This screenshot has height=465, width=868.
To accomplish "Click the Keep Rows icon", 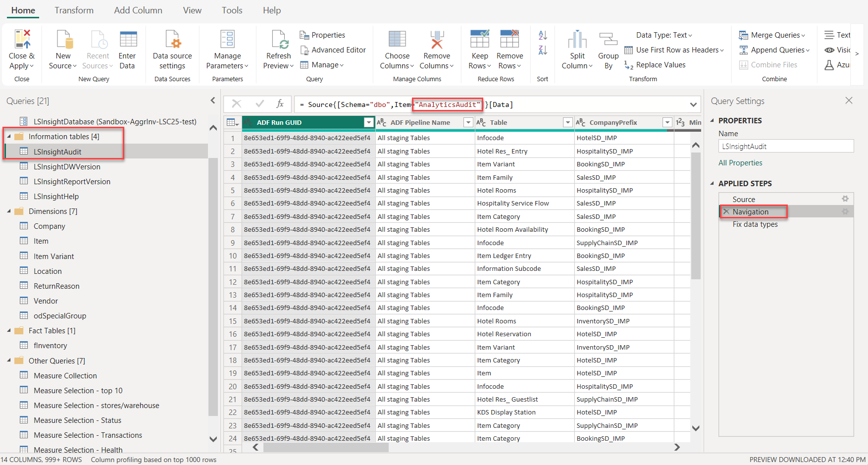I will 479,40.
